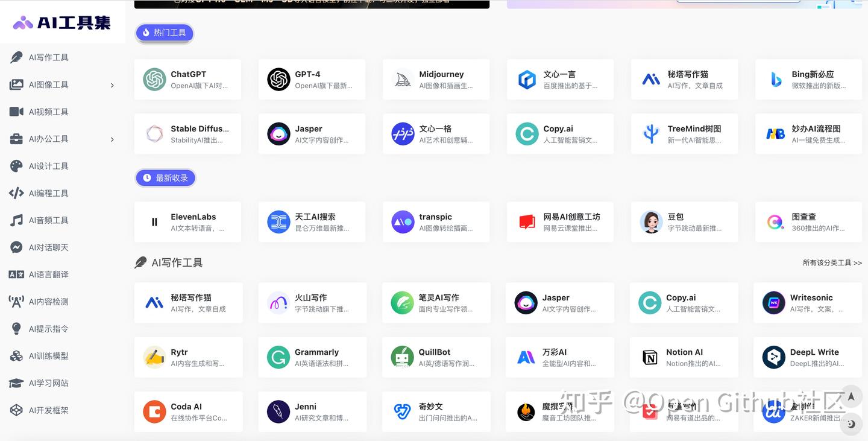The image size is (868, 441).
Task: Click the 豆包 avatar thumbnail
Action: pos(651,222)
